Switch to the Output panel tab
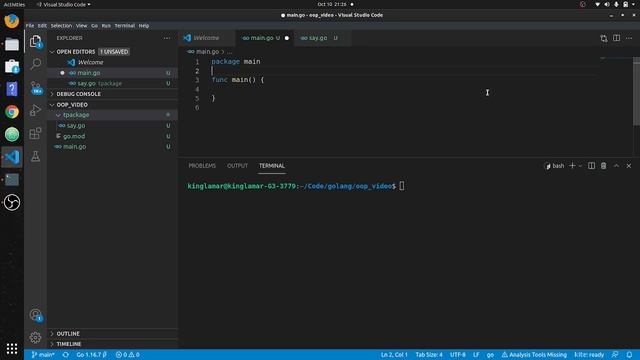Screen dimensions: 640x360 [238, 166]
